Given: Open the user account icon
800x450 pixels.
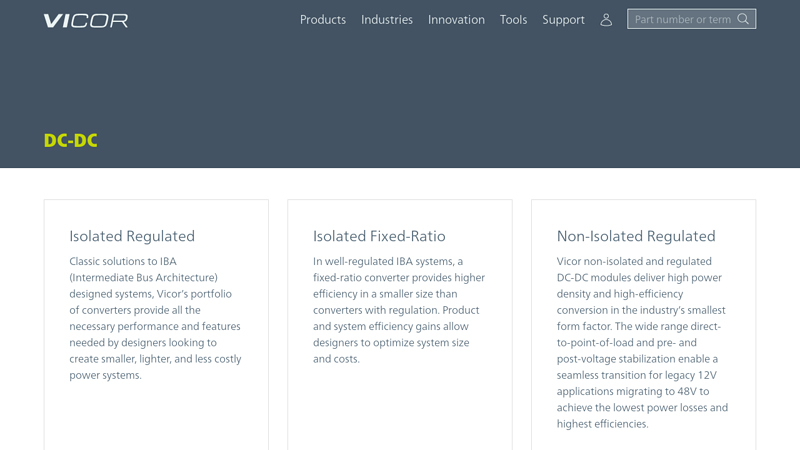Looking at the screenshot, I should [x=606, y=20].
